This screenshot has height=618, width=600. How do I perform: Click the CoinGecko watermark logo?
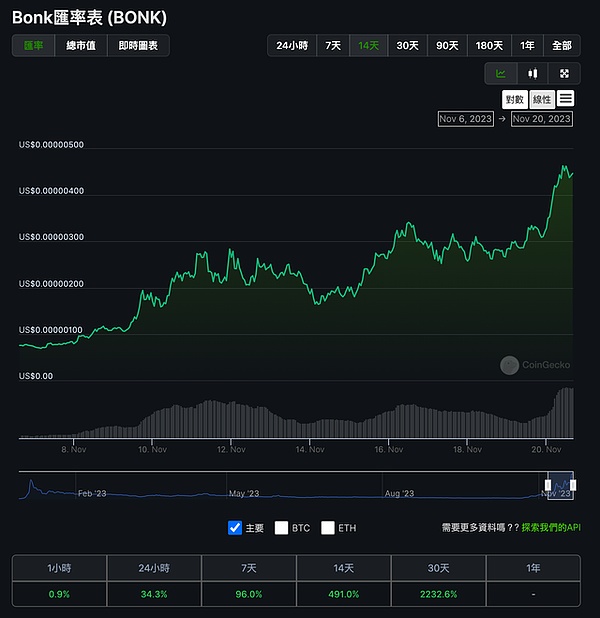509,365
